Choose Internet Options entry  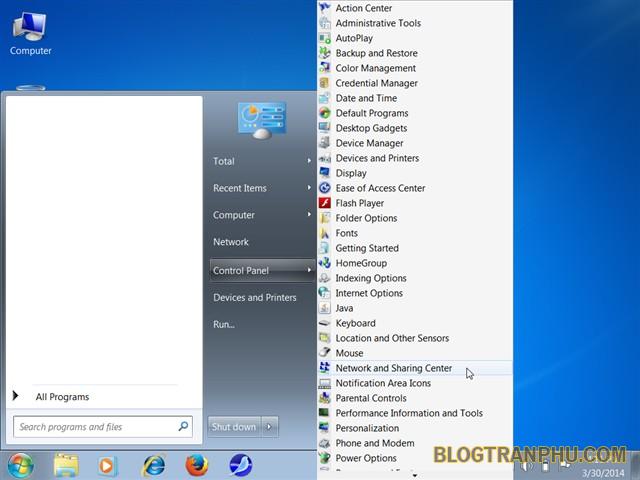coord(369,293)
